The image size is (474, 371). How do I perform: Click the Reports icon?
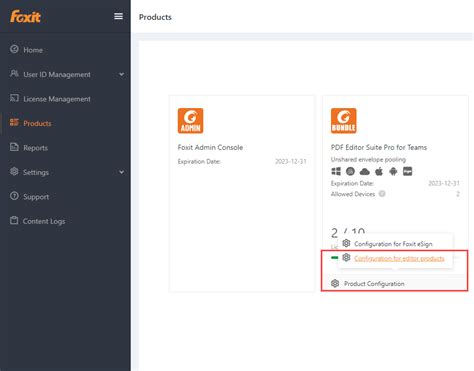(14, 147)
